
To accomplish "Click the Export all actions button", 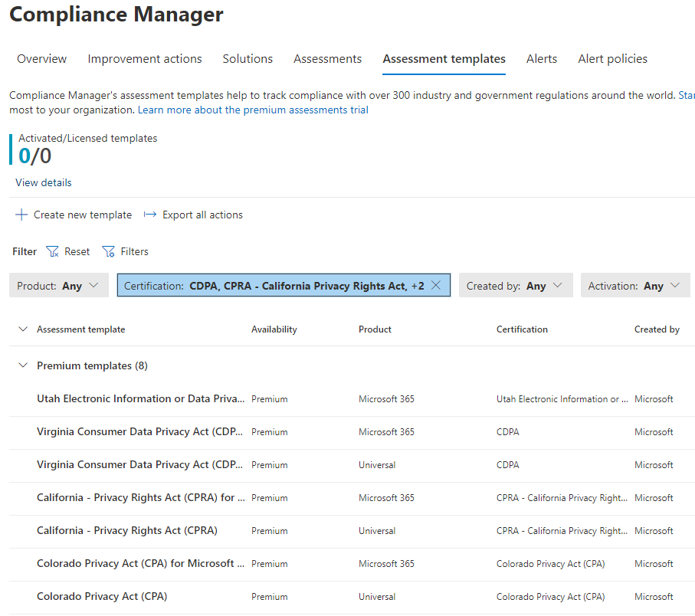I will pyautogui.click(x=193, y=215).
